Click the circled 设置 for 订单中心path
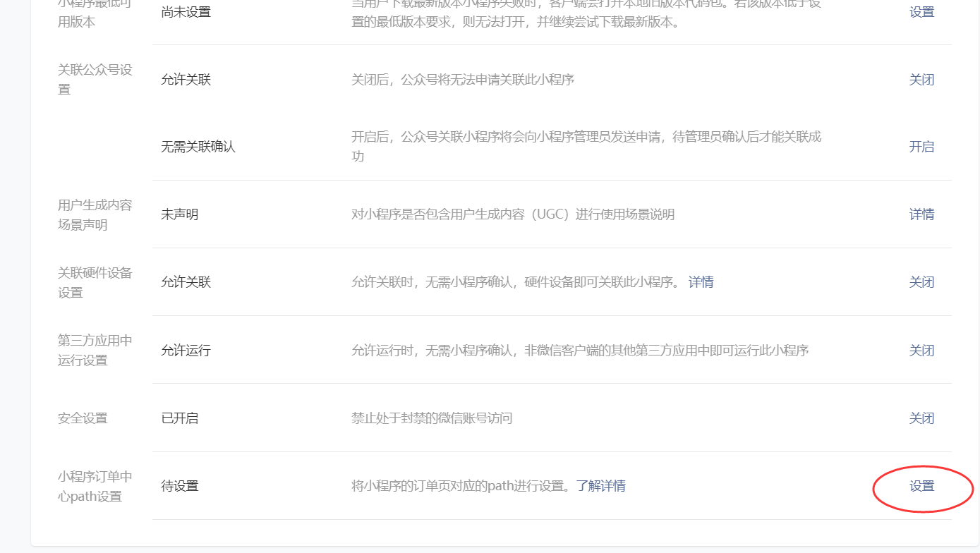 pos(921,486)
